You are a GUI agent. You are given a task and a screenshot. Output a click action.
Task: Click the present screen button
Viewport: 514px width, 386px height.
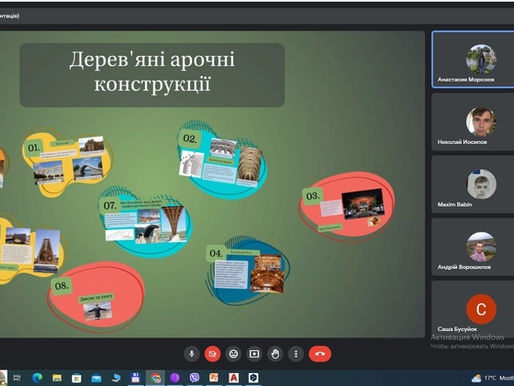click(x=254, y=354)
